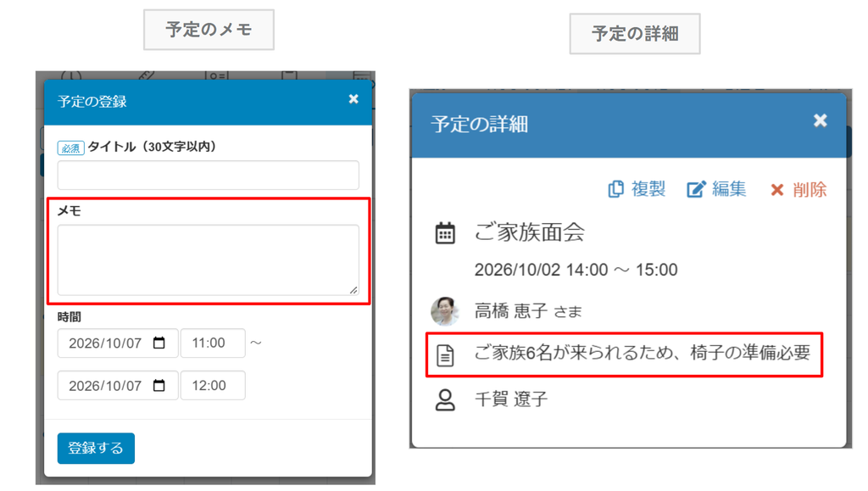Select the 11:00 start time field
Screen dimensions: 868x491
(213, 343)
